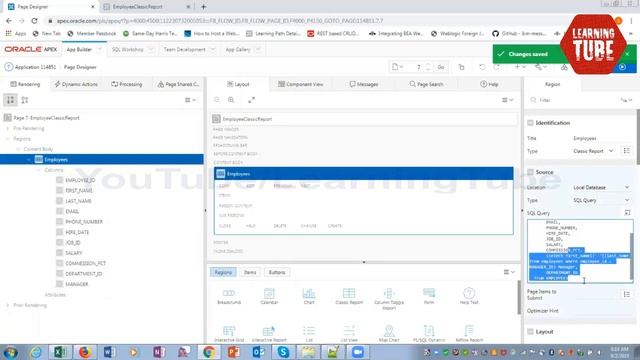Select the Map Chart region icon
This screenshot has width=640, height=360.
click(389, 331)
